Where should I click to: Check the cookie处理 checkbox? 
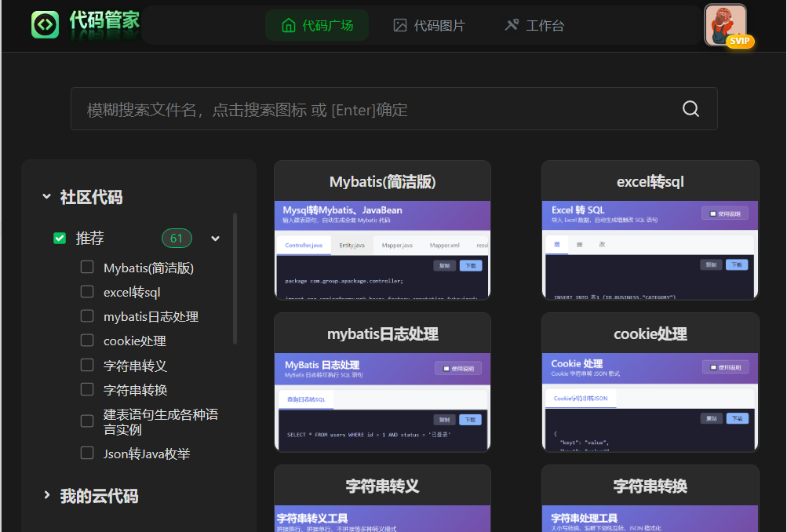pyautogui.click(x=87, y=341)
